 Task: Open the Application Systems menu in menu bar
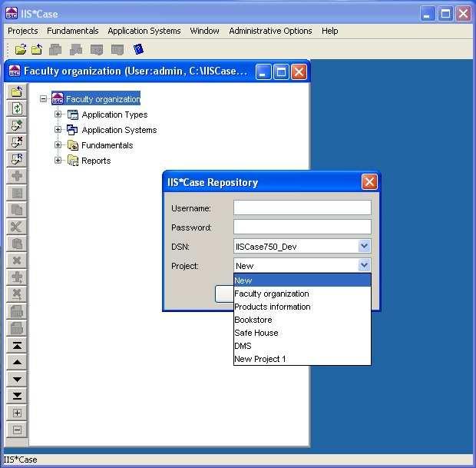click(144, 31)
